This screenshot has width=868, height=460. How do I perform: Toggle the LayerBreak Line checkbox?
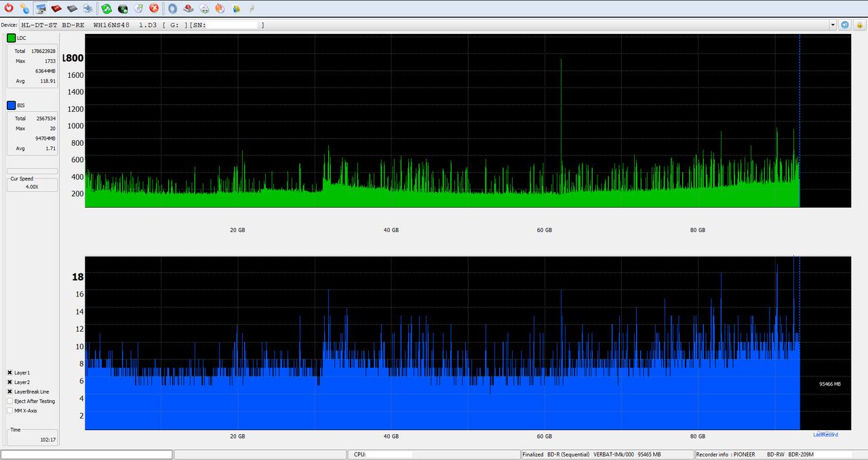[10, 391]
